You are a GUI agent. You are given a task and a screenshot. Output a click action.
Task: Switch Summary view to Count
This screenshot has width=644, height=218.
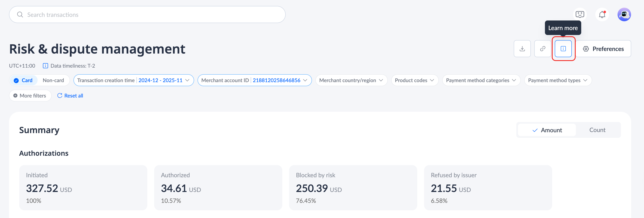click(x=597, y=130)
